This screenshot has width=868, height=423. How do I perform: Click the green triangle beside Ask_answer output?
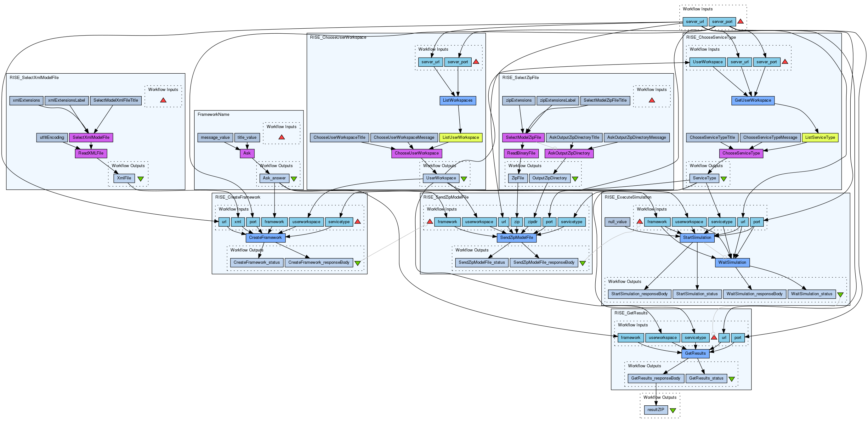tap(294, 179)
